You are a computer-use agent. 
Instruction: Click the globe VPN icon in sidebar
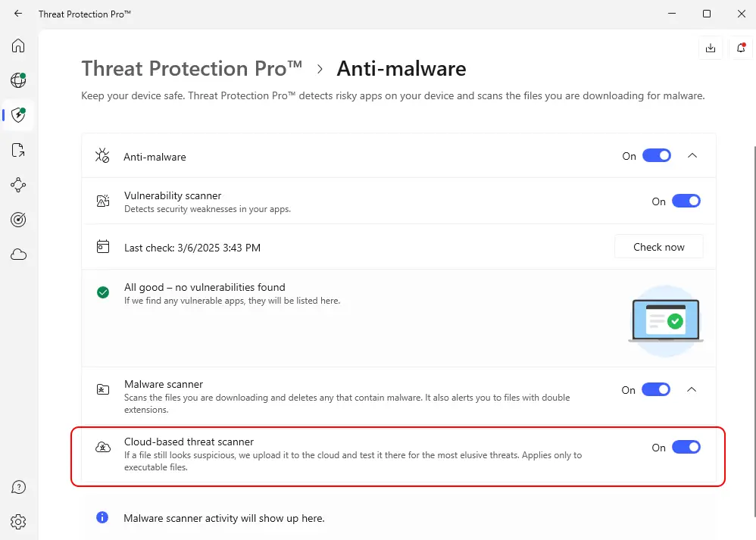point(18,80)
